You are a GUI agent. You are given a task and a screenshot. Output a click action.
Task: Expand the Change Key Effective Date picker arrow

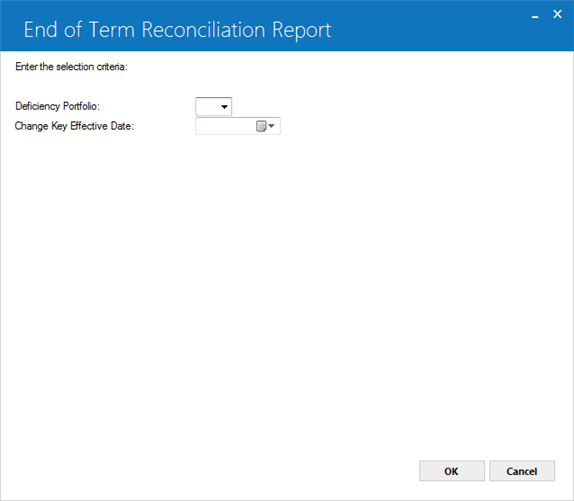point(271,126)
